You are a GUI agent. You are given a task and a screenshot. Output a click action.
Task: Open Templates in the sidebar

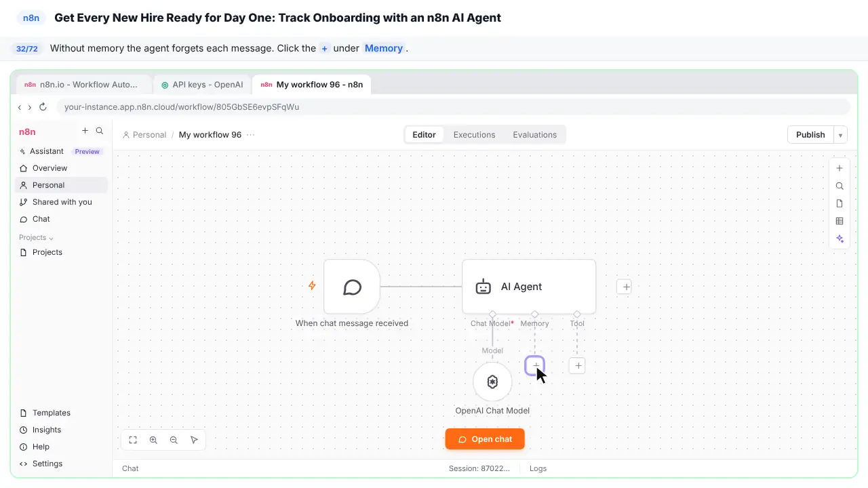[x=61, y=413]
